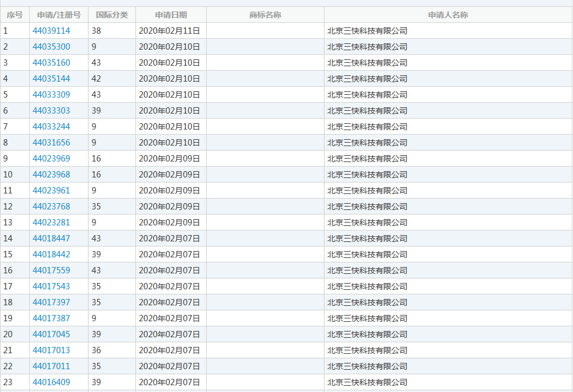The image size is (573, 392).
Task: Open application number 44023961
Action: tap(51, 191)
